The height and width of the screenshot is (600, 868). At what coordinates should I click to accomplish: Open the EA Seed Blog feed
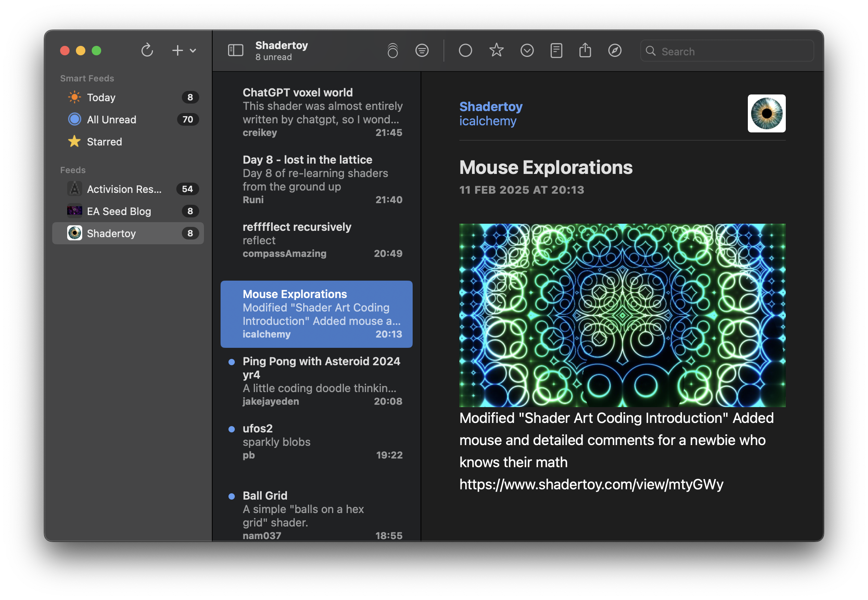(128, 211)
